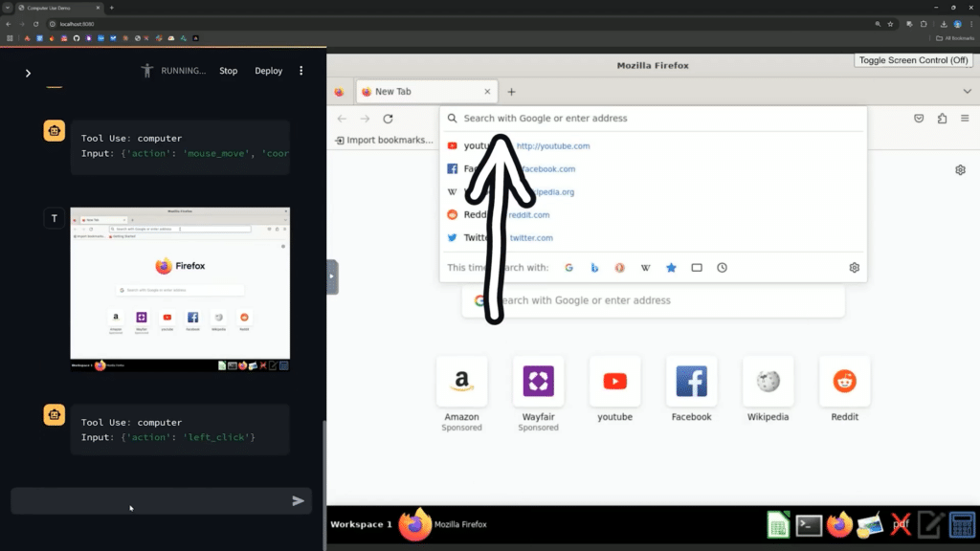Click the Save to Pocket icon
Viewport: 980px width, 551px height.
point(919,119)
